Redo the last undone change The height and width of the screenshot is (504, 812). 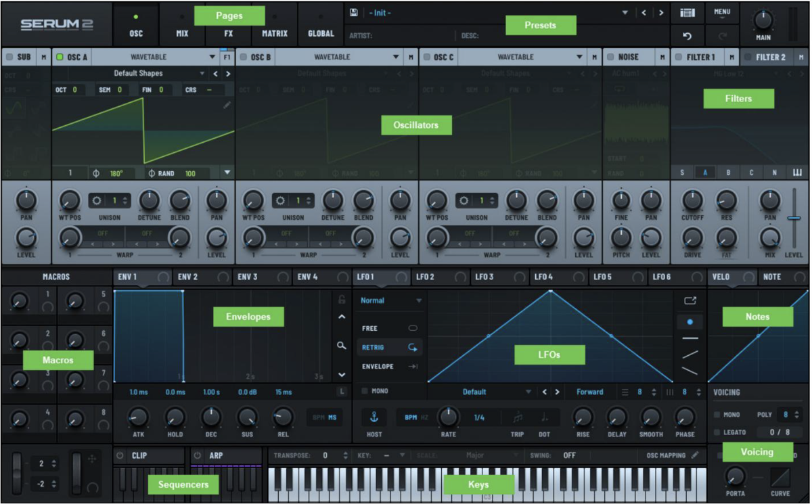(722, 35)
